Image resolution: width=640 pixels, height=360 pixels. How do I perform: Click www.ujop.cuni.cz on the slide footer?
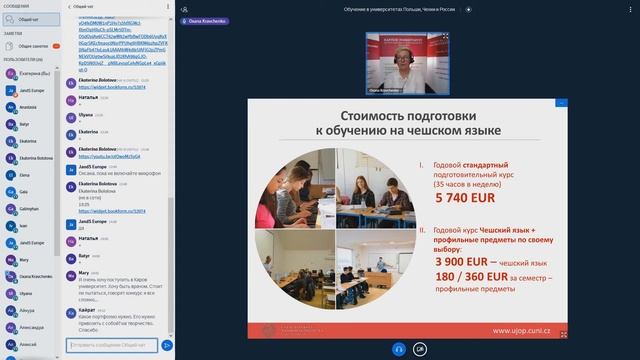click(521, 331)
